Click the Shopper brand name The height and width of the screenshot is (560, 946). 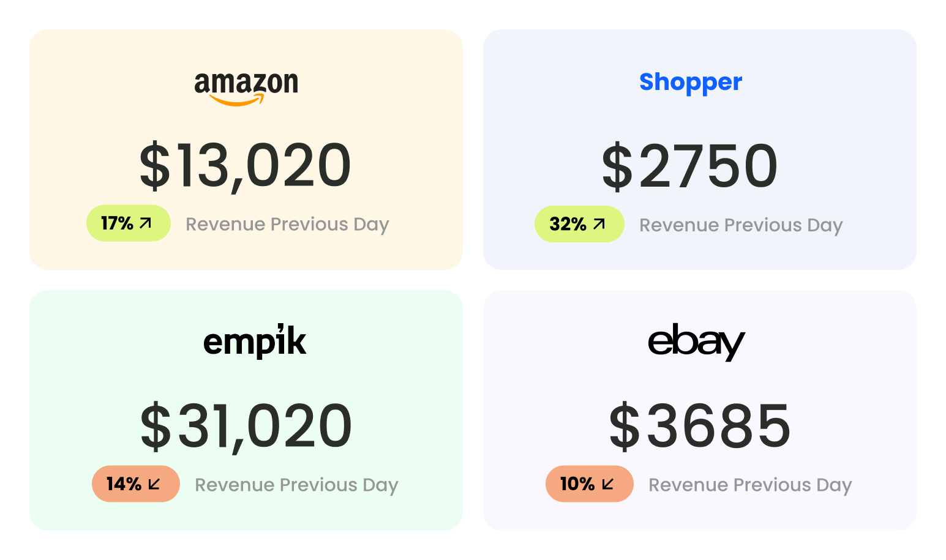point(690,82)
